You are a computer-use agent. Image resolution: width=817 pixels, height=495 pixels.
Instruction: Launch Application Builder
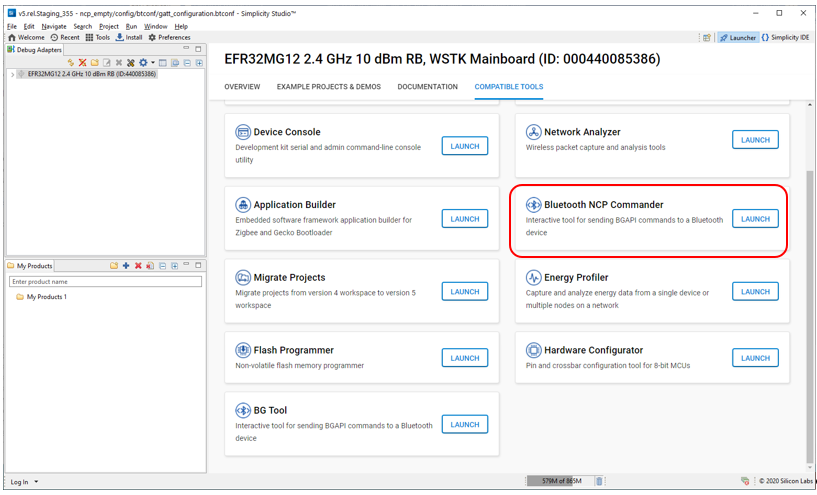[465, 219]
